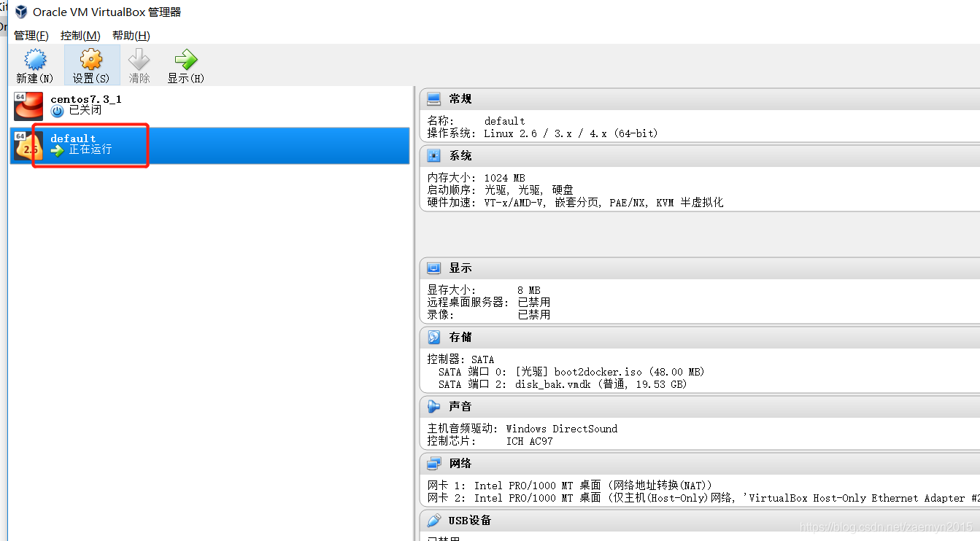Click the boot order '光驱, 光驱, 硬盘' text
The image size is (980, 541).
(x=529, y=190)
